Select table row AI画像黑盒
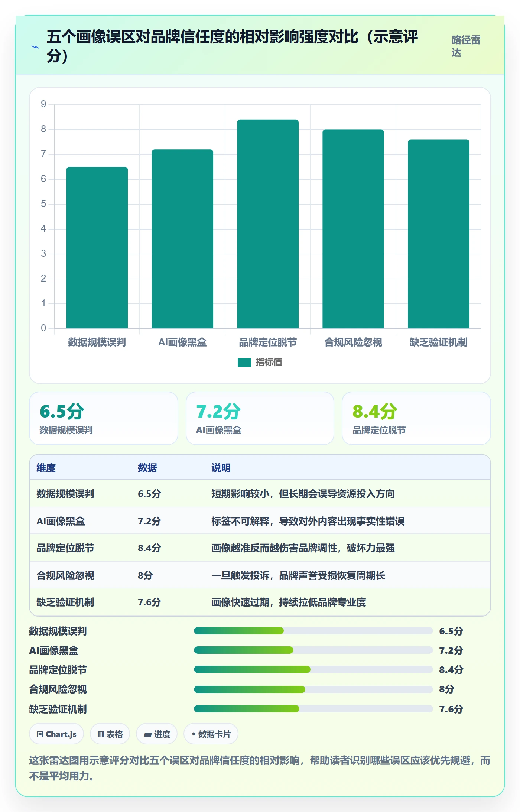 coord(260,521)
